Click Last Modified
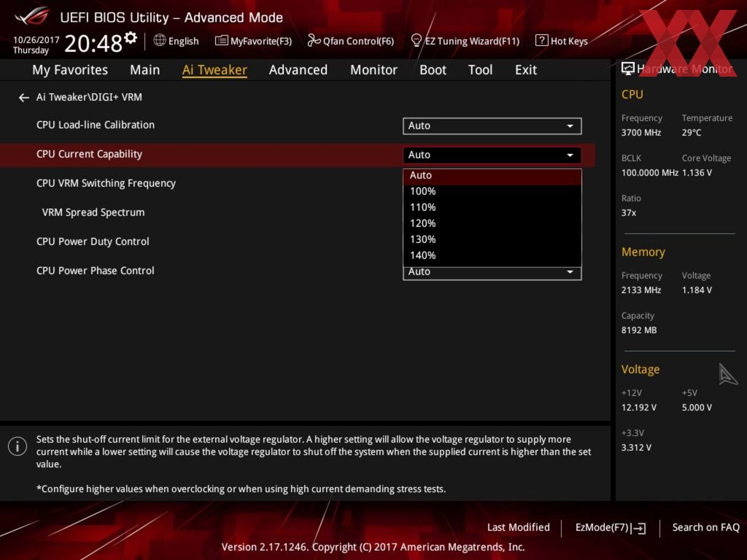Screen dimensions: 747x560 (x=518, y=527)
